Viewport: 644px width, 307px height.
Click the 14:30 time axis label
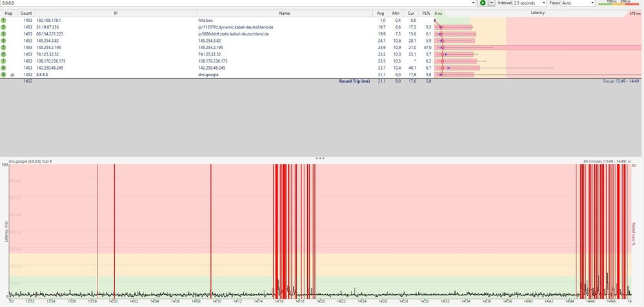point(425,302)
